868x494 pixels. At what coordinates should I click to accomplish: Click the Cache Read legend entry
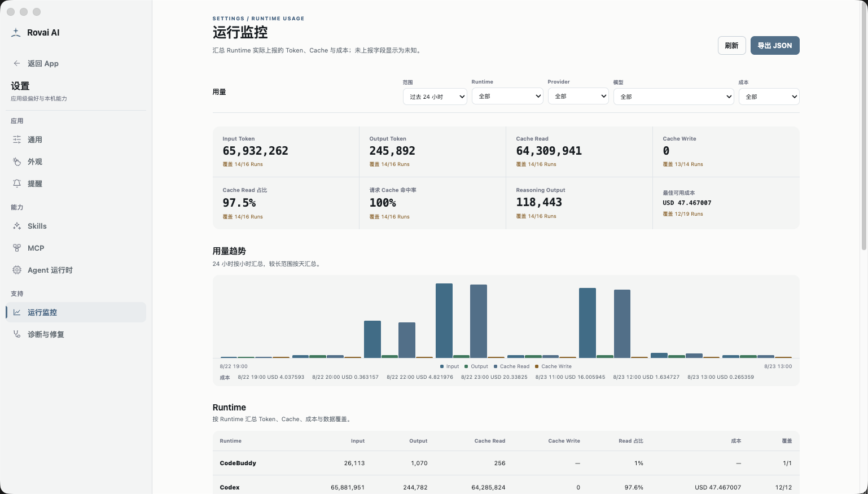point(511,366)
